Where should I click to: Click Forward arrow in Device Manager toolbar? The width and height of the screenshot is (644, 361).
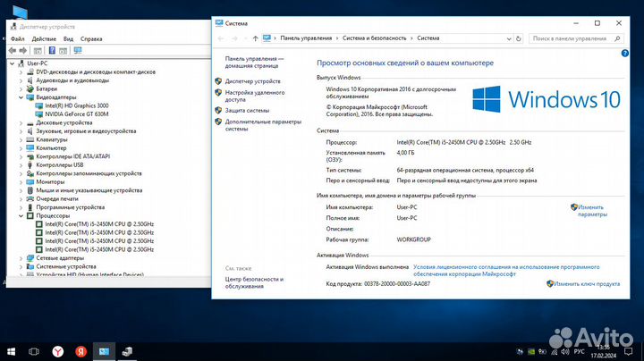click(23, 50)
